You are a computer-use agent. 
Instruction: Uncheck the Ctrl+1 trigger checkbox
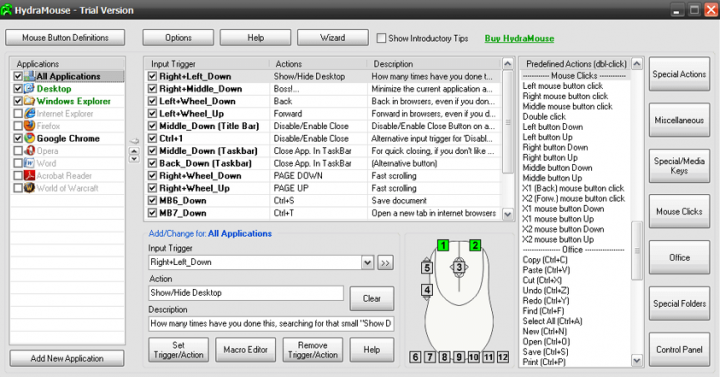pos(152,138)
